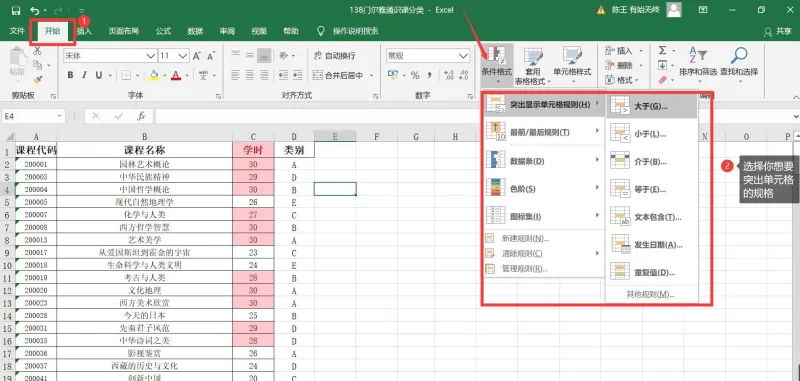Image resolution: width=800 pixels, height=381 pixels.
Task: Click the orientation text angle icon
Action: pyautogui.click(x=284, y=55)
